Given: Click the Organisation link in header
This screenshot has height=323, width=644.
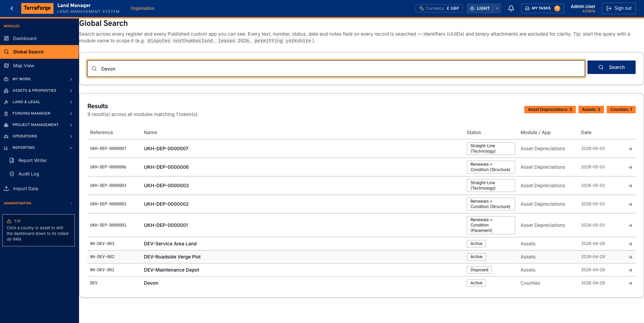Looking at the screenshot, I should [x=143, y=8].
